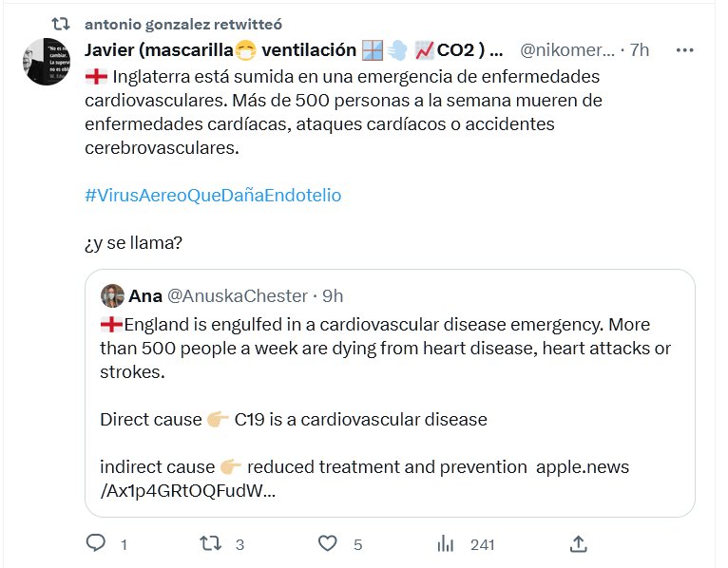The image size is (728, 568).
Task: Open the quoted tweet's 9h timestamp
Action: [x=333, y=295]
